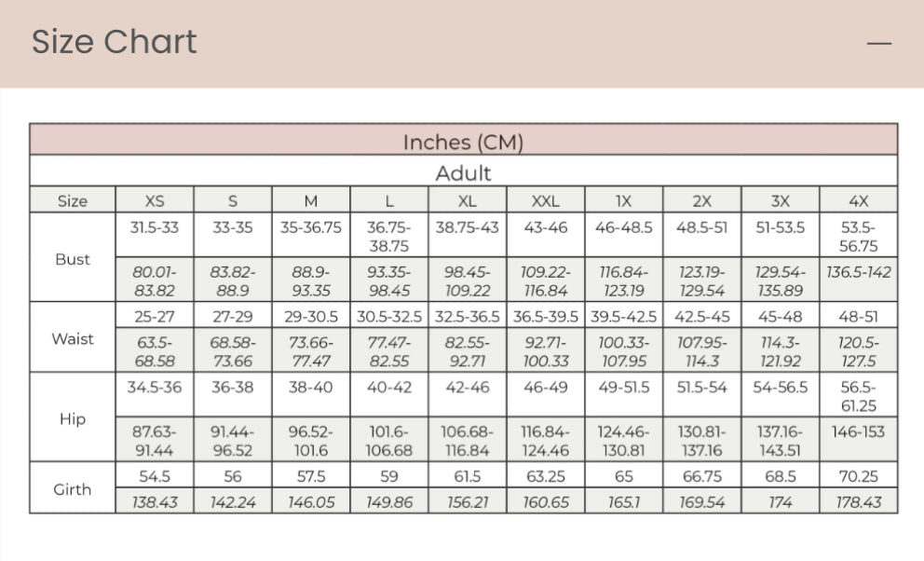Select the Adult row label
Viewport: 924px width, 561px height.
(x=463, y=173)
